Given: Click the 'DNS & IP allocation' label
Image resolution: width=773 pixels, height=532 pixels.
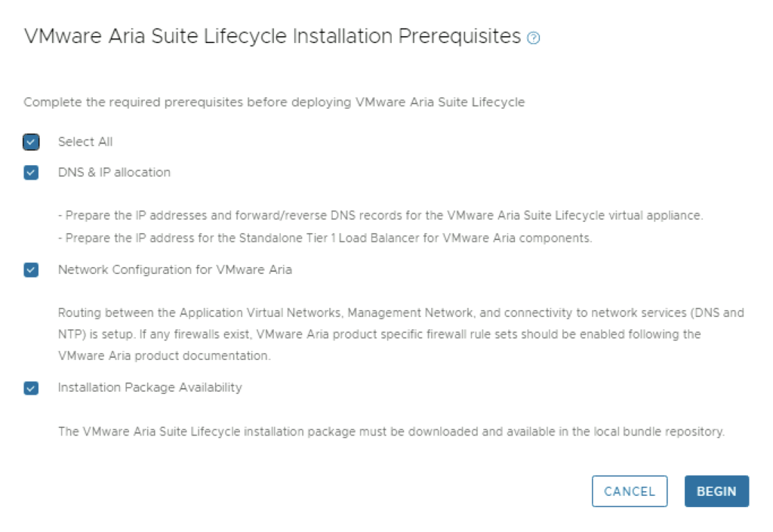Looking at the screenshot, I should point(114,173).
